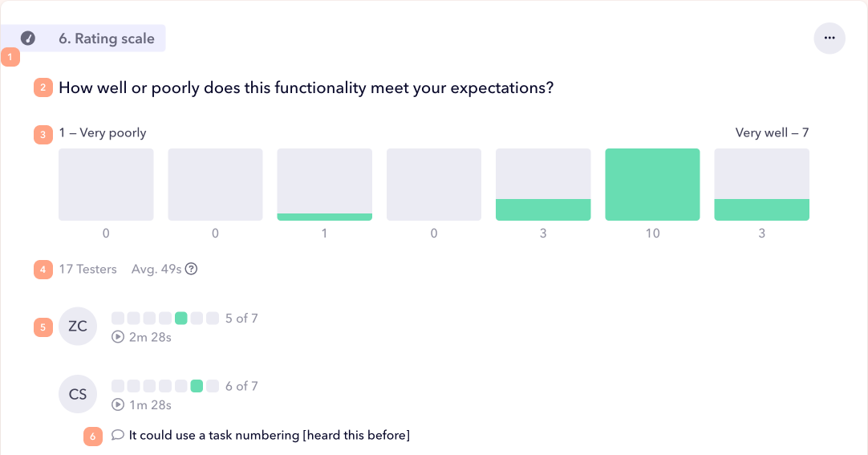Click the empty rating 4 bar
The image size is (868, 455).
pyautogui.click(x=434, y=185)
